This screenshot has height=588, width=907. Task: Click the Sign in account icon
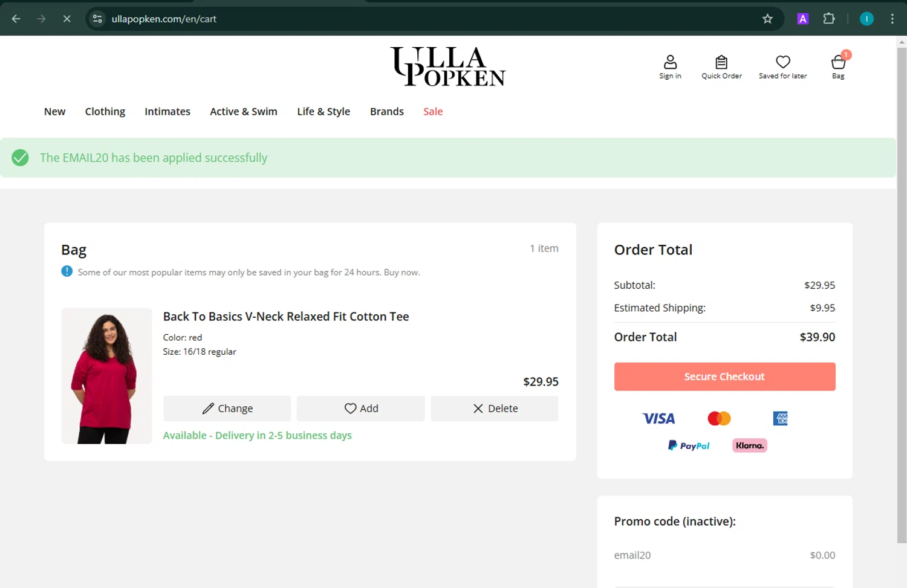point(670,66)
